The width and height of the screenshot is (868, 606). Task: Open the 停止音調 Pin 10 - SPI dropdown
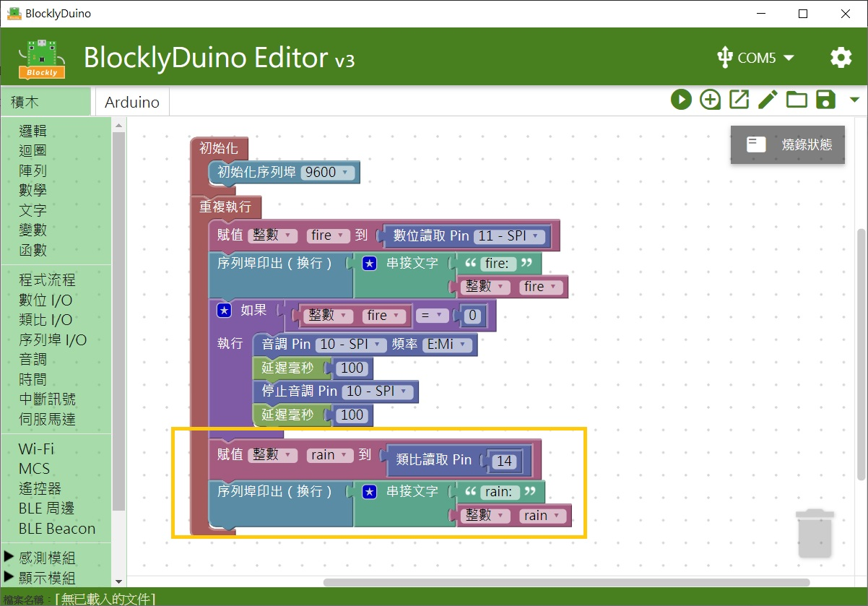pos(378,391)
